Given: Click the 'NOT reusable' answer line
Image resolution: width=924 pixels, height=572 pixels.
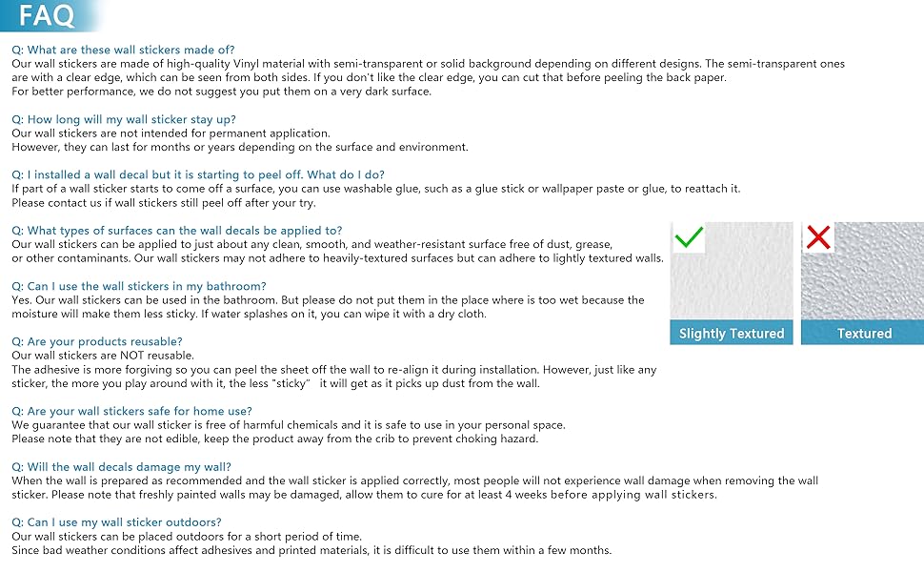Looking at the screenshot, I should coord(102,356).
